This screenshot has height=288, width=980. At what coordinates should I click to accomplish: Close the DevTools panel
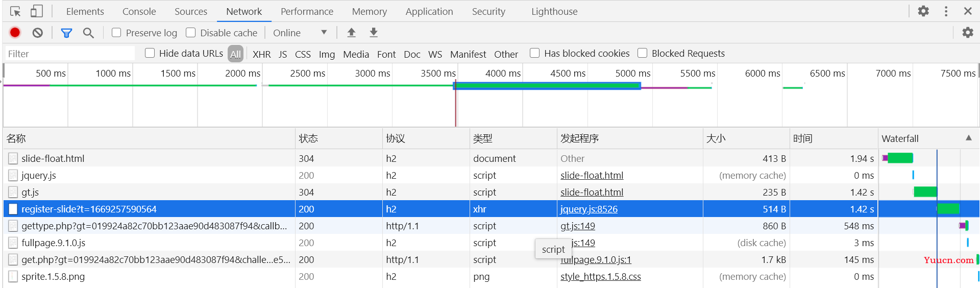[968, 11]
